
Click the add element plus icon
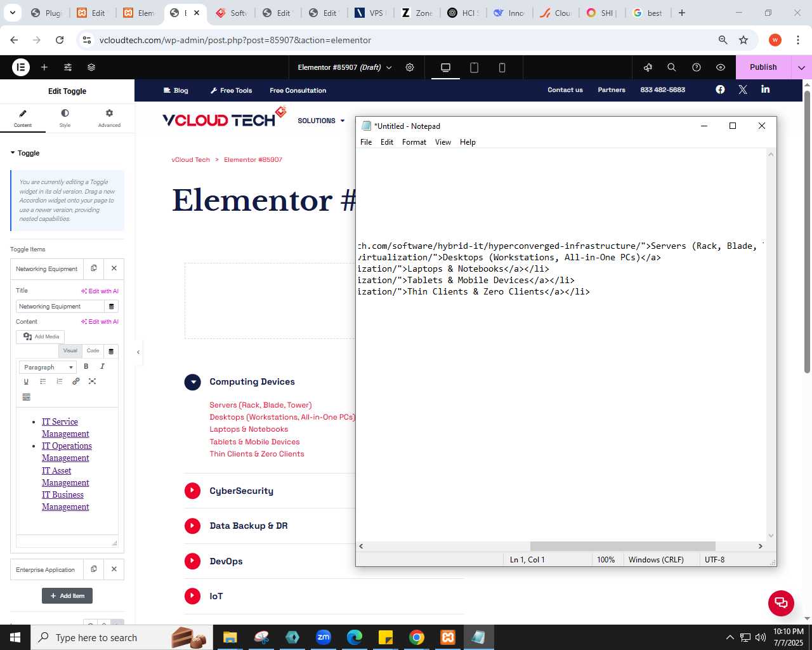coord(44,67)
